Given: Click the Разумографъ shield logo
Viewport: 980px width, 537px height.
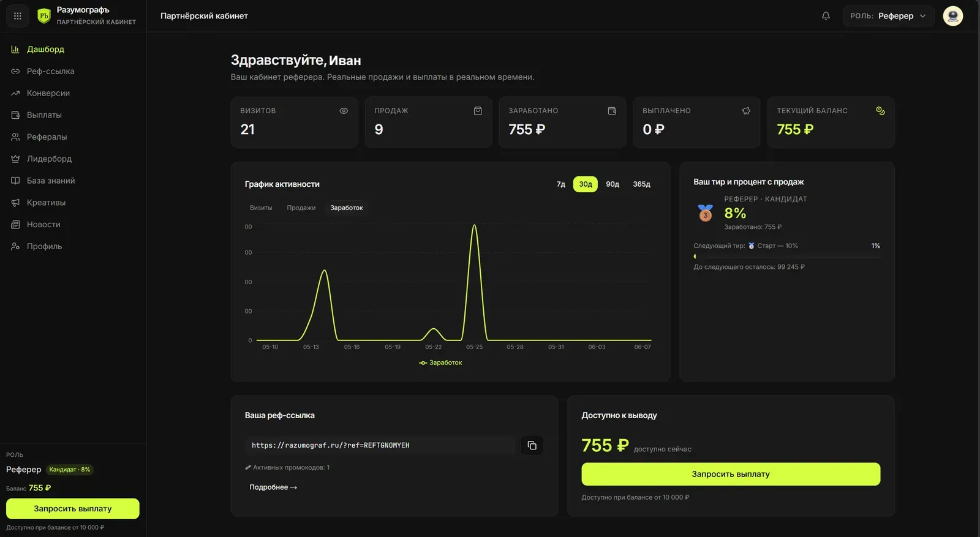Looking at the screenshot, I should [44, 16].
